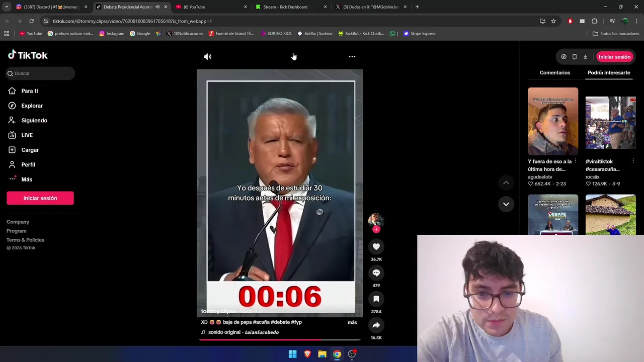Open the Stripe Express bookmark
Image resolution: width=644 pixels, height=362 pixels.
(x=419, y=34)
